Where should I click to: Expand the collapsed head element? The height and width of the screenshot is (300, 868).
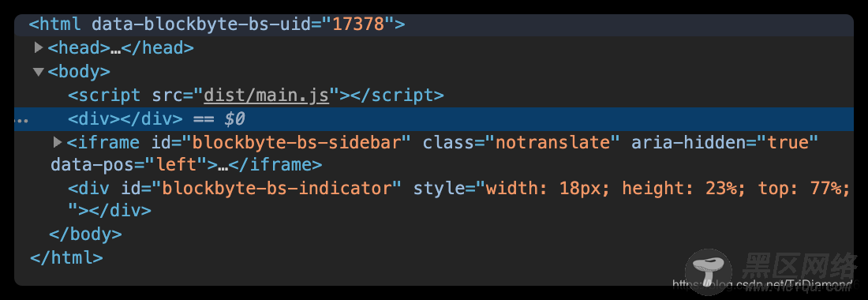[x=38, y=47]
